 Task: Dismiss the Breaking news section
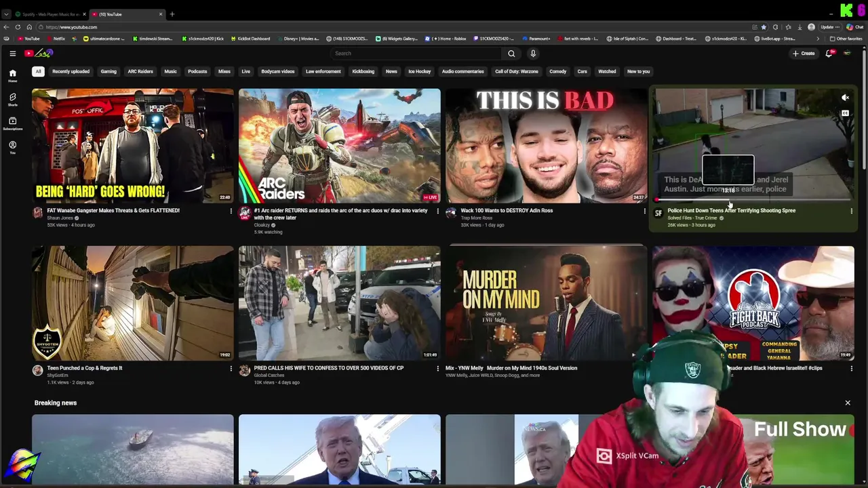click(848, 403)
